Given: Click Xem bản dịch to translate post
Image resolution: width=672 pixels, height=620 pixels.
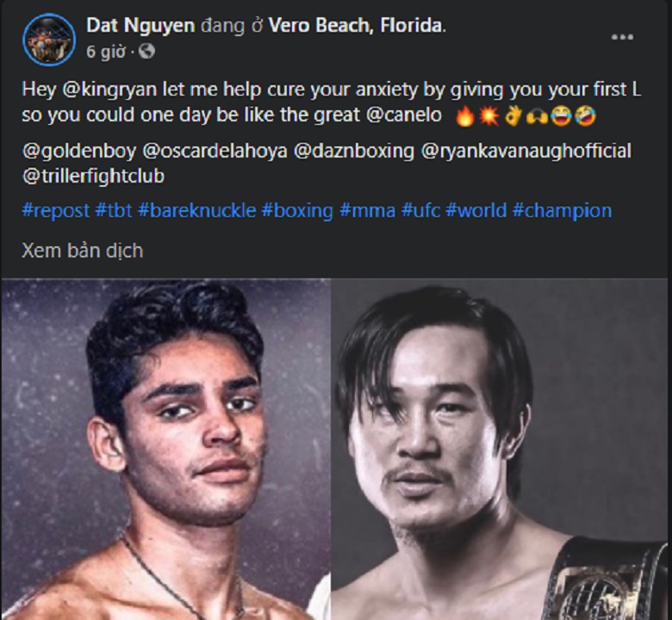Looking at the screenshot, I should [83, 251].
